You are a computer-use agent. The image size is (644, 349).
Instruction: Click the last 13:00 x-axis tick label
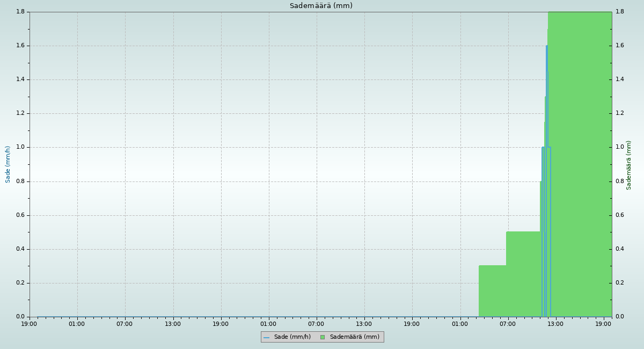click(x=555, y=324)
